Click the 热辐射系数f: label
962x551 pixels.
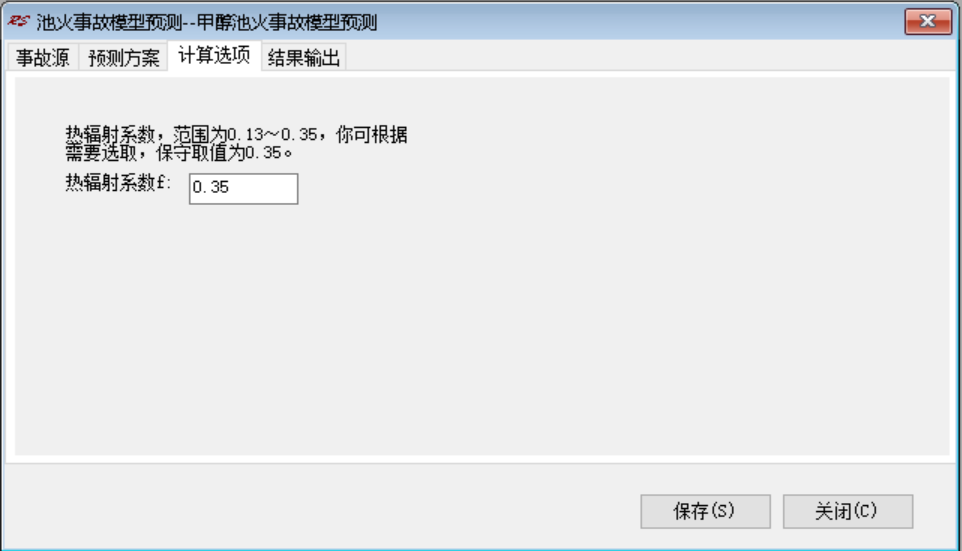coord(118,182)
